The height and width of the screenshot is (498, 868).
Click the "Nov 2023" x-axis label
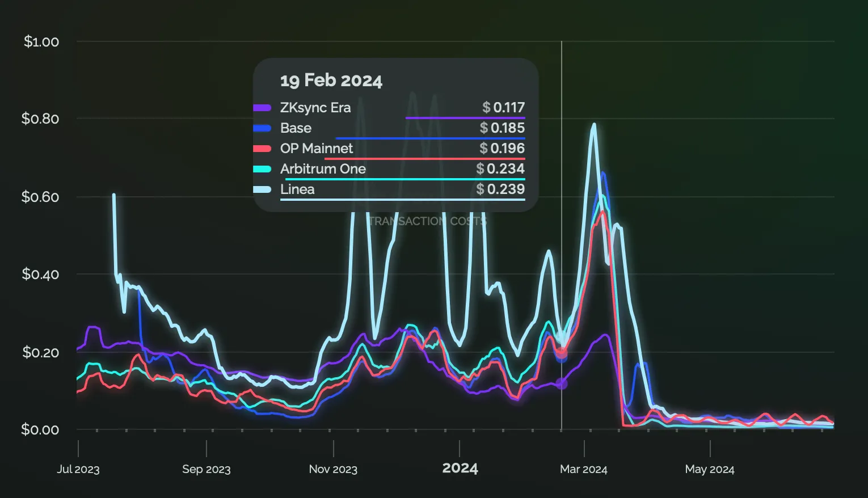[x=333, y=470]
